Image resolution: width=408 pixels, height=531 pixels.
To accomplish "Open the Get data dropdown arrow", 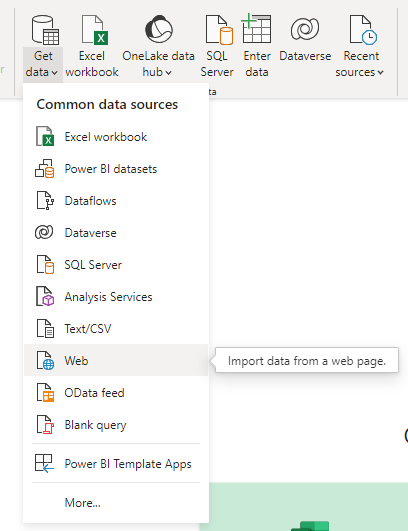I will (55, 72).
